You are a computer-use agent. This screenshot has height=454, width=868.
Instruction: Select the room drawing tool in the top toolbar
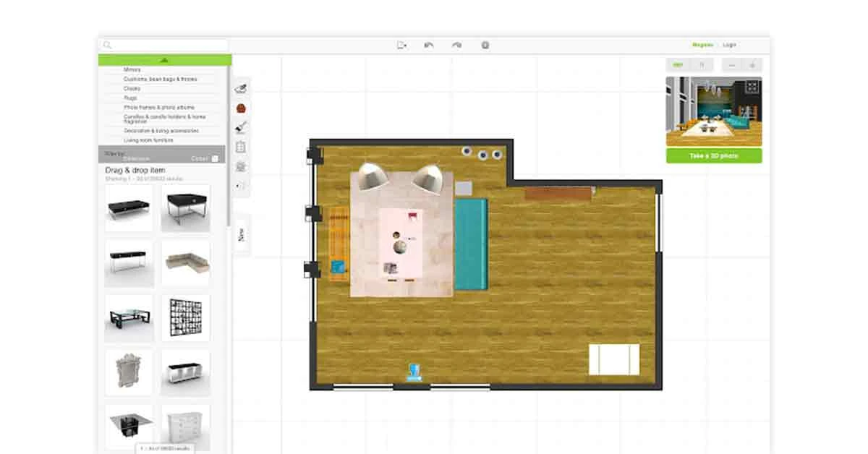pyautogui.click(x=402, y=44)
